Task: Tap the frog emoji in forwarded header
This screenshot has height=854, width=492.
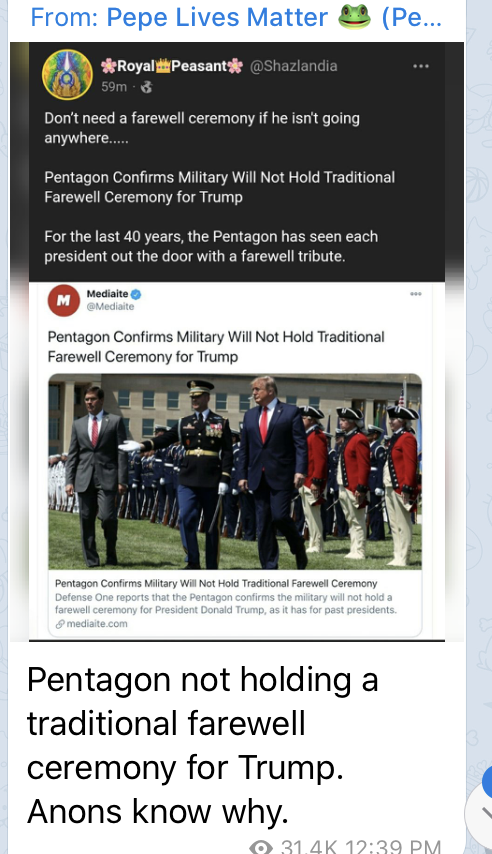Action: 355,17
